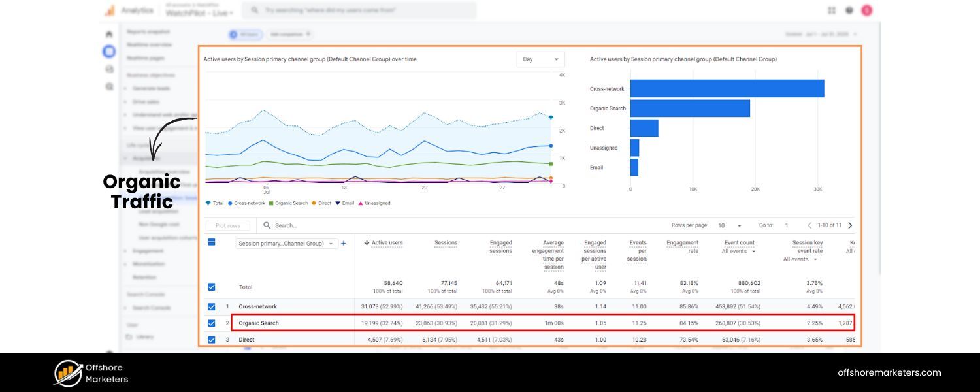The height and width of the screenshot is (392, 980).
Task: Open the Add comparison control at the top
Action: click(287, 34)
